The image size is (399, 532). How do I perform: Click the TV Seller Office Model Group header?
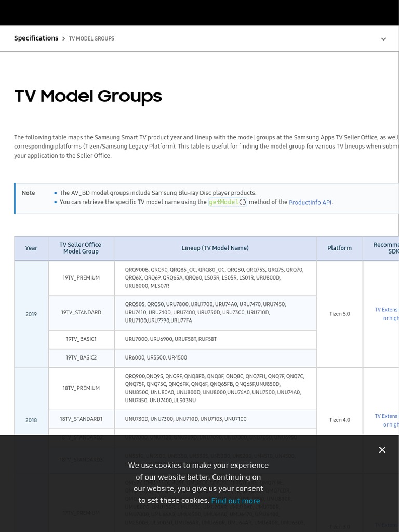tap(81, 248)
